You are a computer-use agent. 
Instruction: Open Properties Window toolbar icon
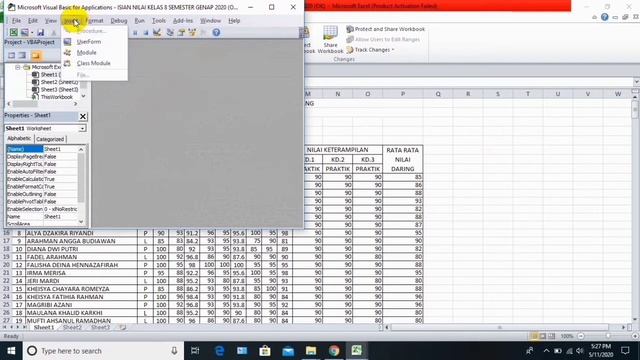181,32
